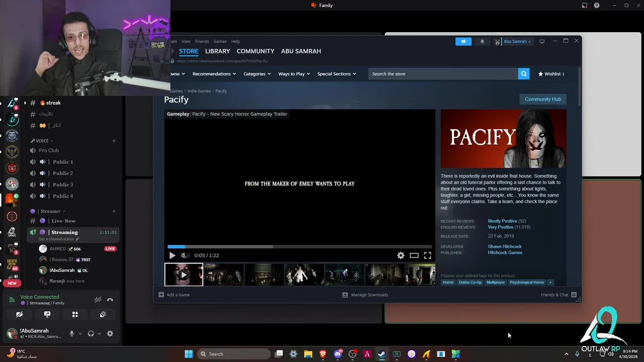Add a channel to VOICE category

114,141
